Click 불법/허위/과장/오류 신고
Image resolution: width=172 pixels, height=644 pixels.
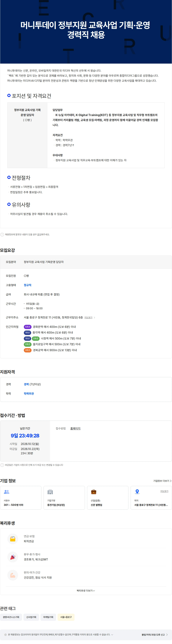[x=155, y=634]
